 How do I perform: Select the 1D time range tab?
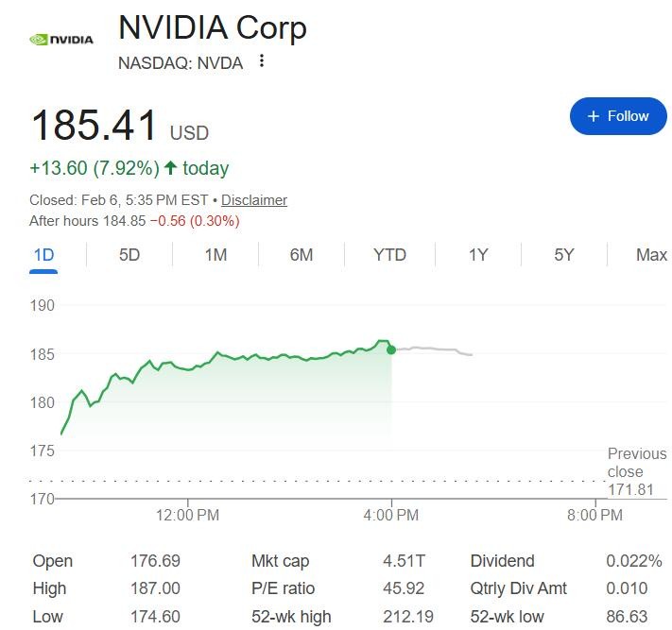[x=43, y=255]
